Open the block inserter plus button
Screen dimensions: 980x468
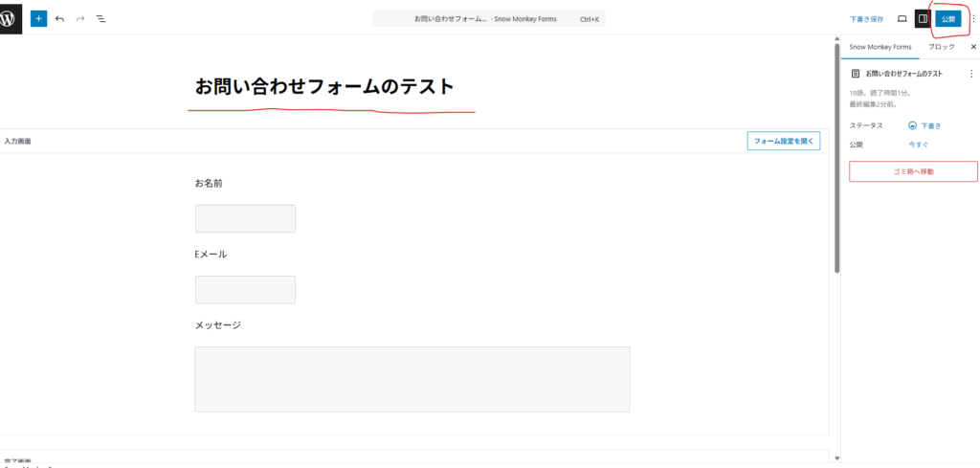pyautogui.click(x=38, y=19)
